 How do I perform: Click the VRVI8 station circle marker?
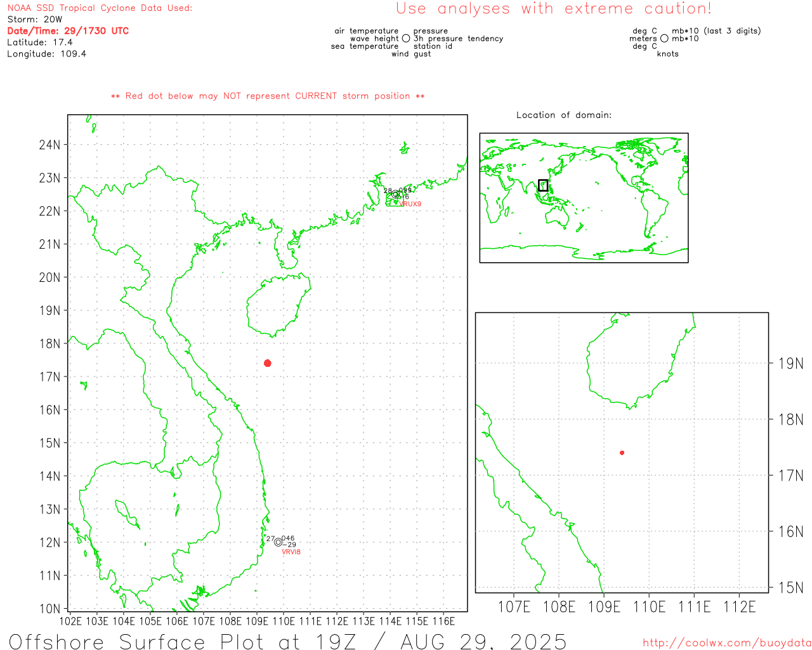(278, 542)
